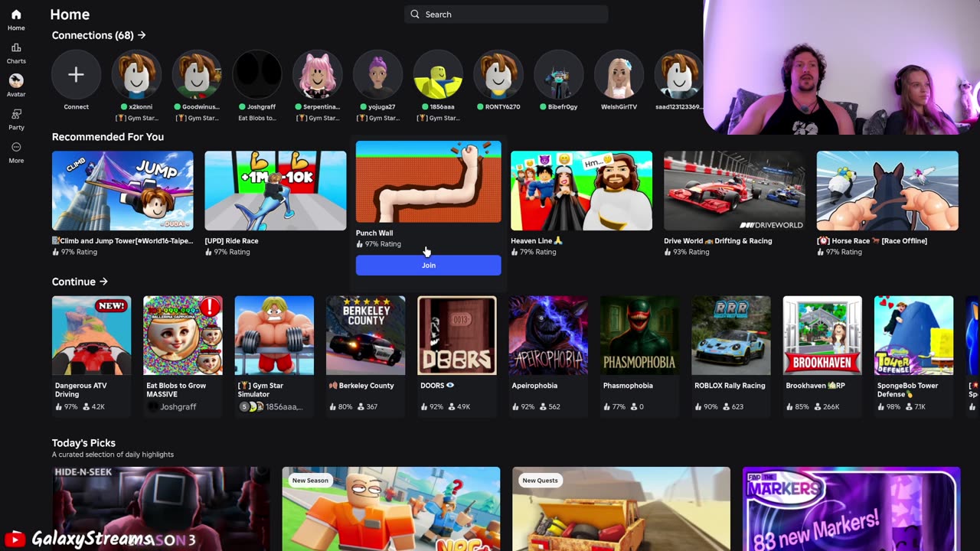Viewport: 980px width, 551px height.
Task: Open yojuga27's avatar
Action: coord(377,74)
